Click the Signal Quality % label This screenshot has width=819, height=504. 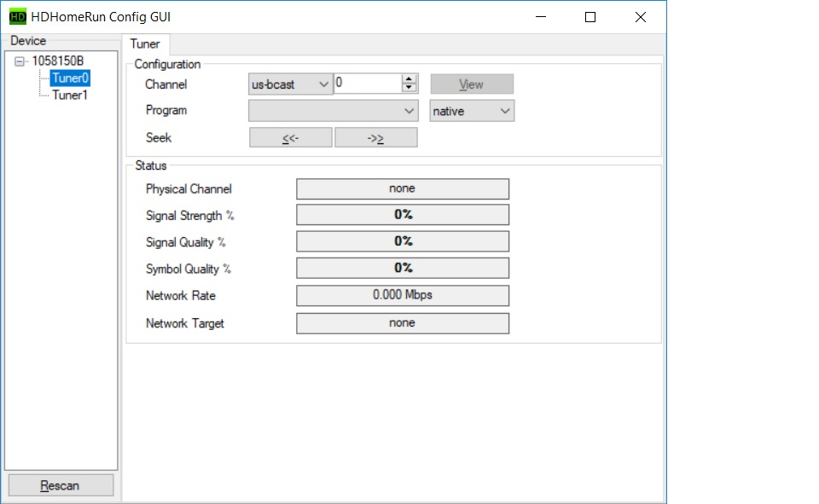tap(186, 242)
